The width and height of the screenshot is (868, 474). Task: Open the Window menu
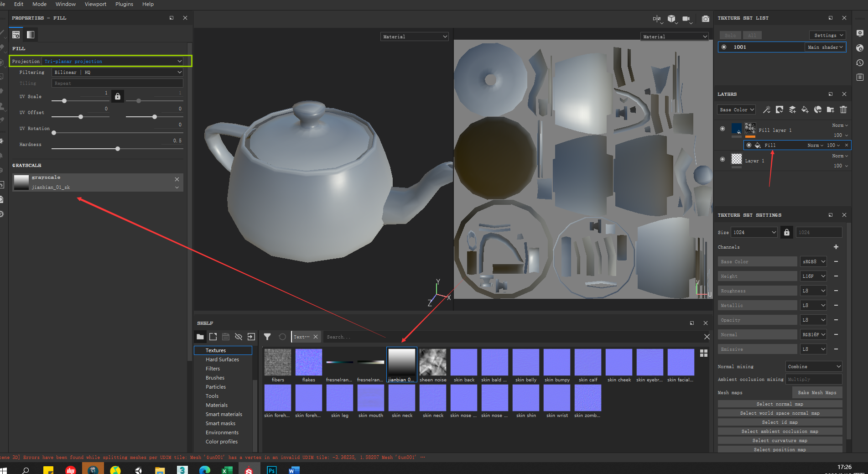(66, 4)
